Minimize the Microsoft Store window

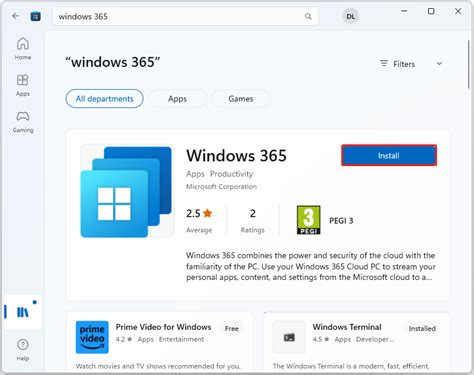[x=404, y=11]
